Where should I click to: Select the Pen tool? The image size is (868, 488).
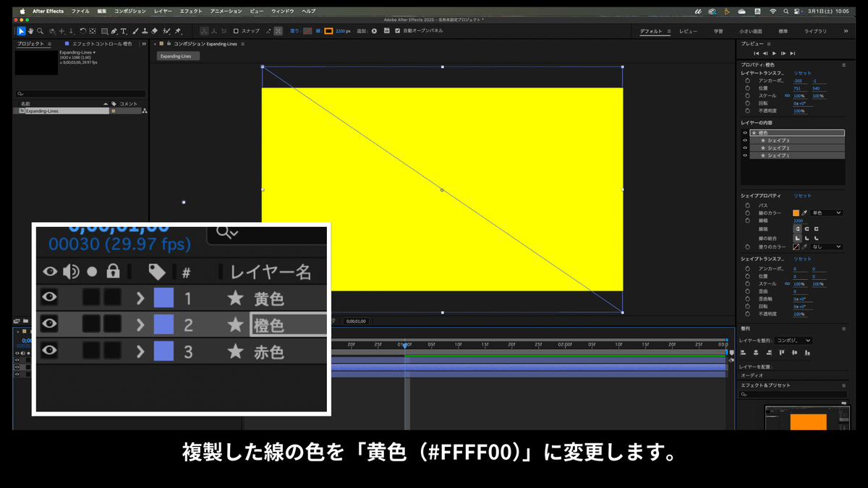pyautogui.click(x=114, y=31)
